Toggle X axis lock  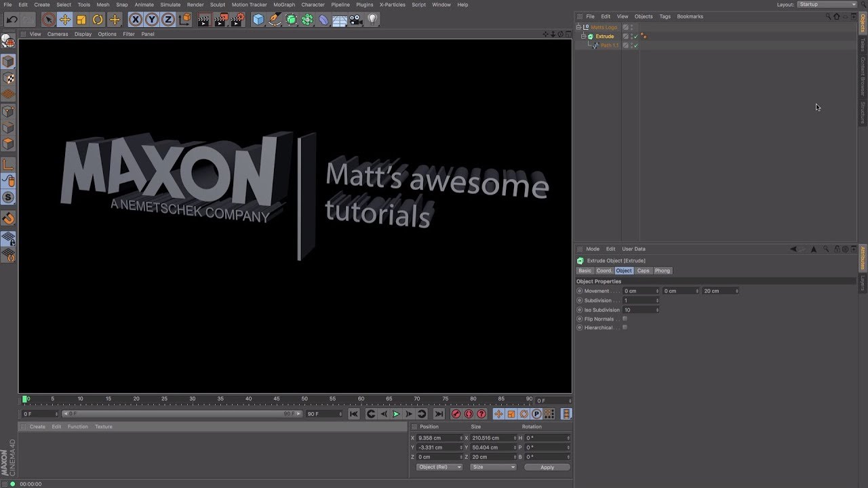(136, 20)
